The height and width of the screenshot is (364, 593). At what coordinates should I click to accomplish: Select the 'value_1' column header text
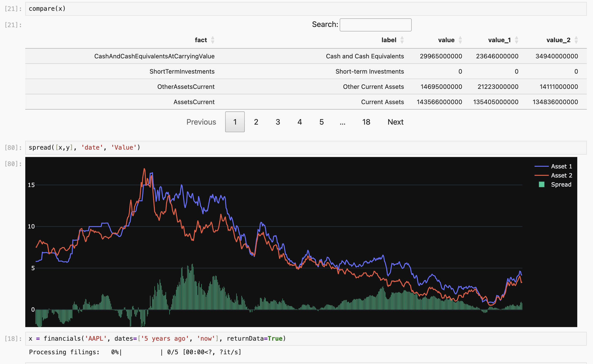pos(499,40)
